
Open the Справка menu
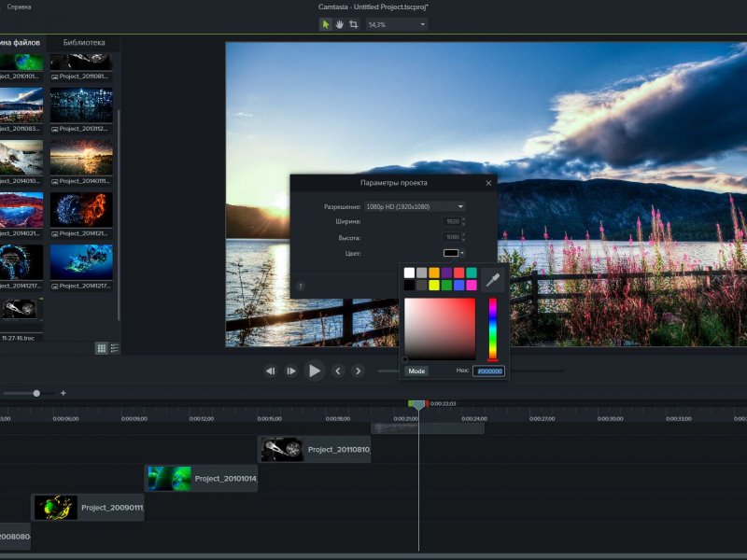[x=19, y=7]
